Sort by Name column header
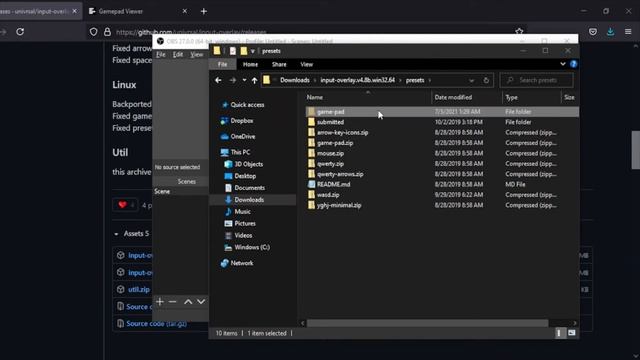Viewport: 640px width, 360px height. pyautogui.click(x=315, y=97)
